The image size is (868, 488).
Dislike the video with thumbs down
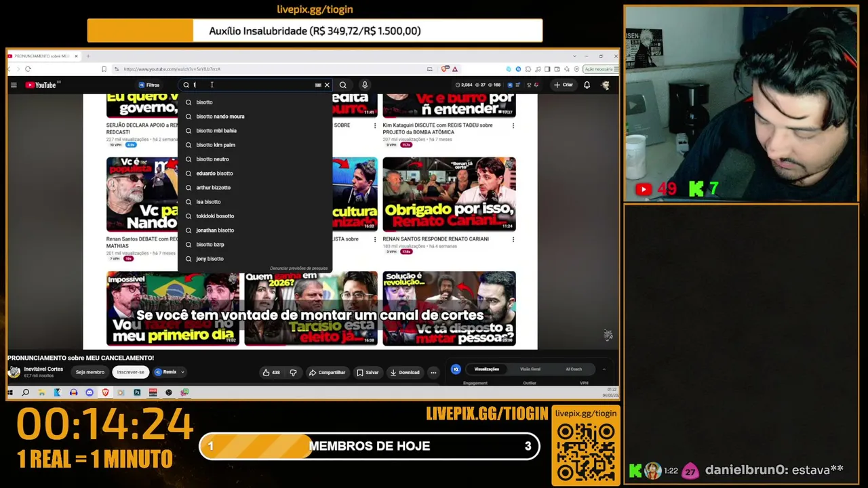pyautogui.click(x=293, y=372)
